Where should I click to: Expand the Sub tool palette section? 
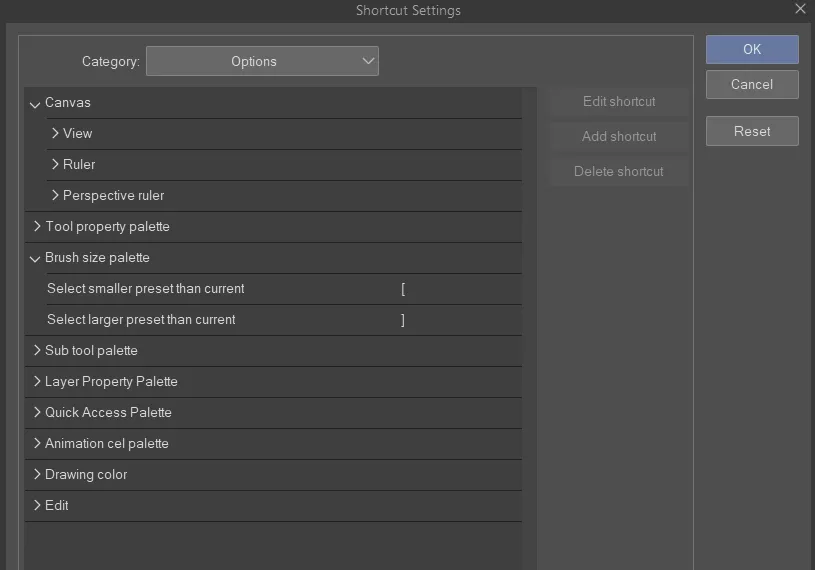tap(37, 350)
